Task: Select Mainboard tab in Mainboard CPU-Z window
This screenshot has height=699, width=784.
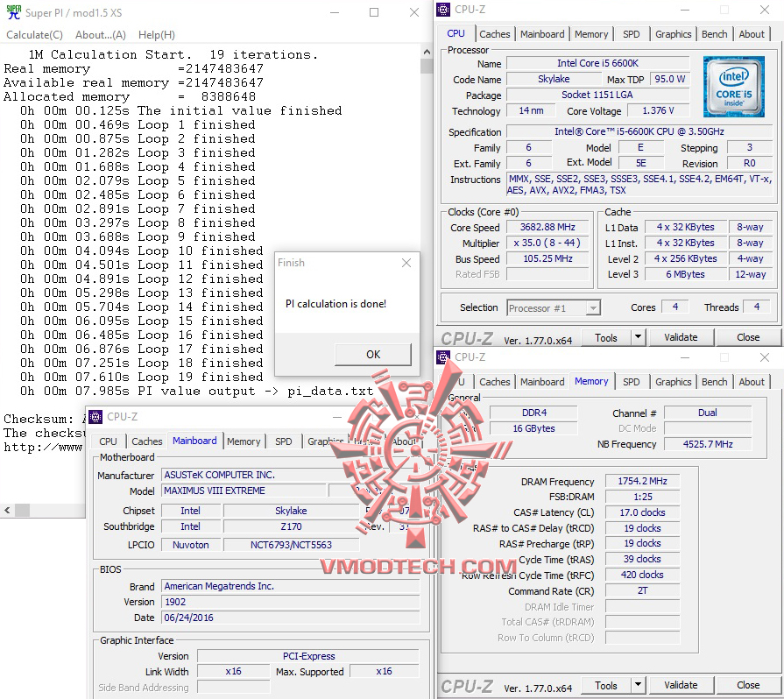Action: (x=194, y=441)
